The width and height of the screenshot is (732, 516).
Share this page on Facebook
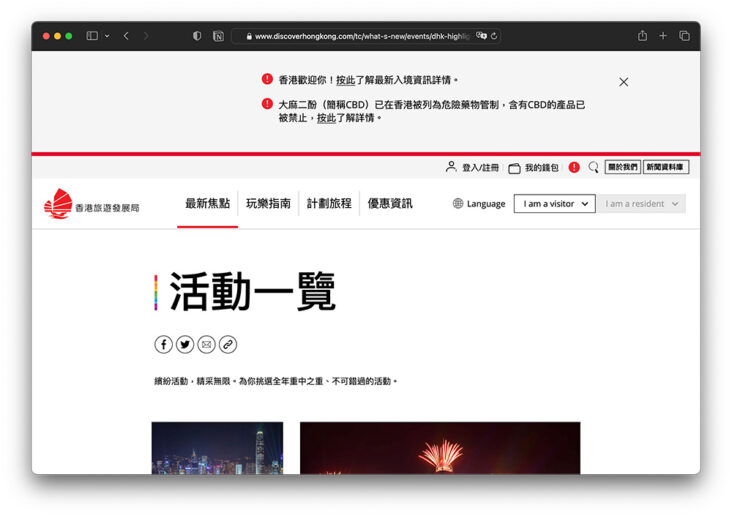pos(163,344)
